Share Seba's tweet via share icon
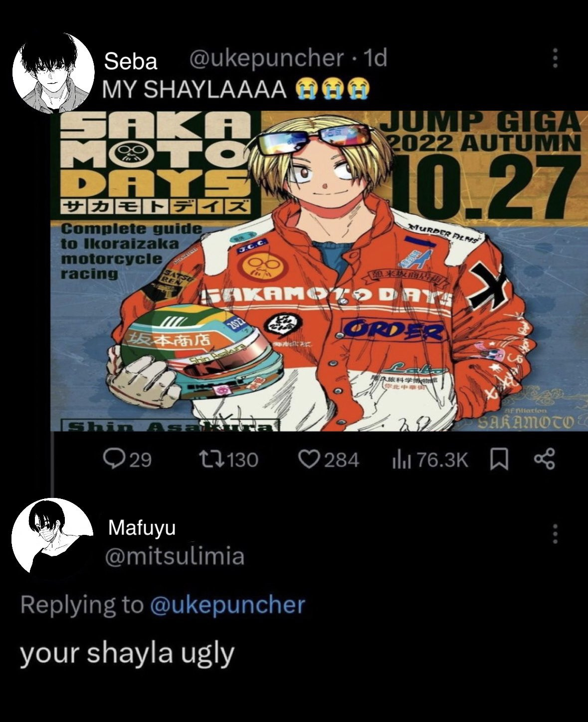The width and height of the screenshot is (588, 722). 544,459
